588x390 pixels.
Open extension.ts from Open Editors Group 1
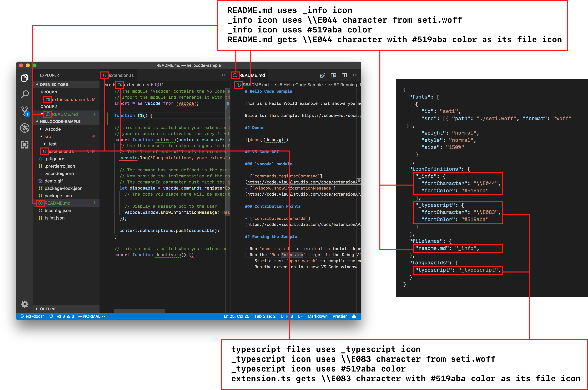coord(66,100)
